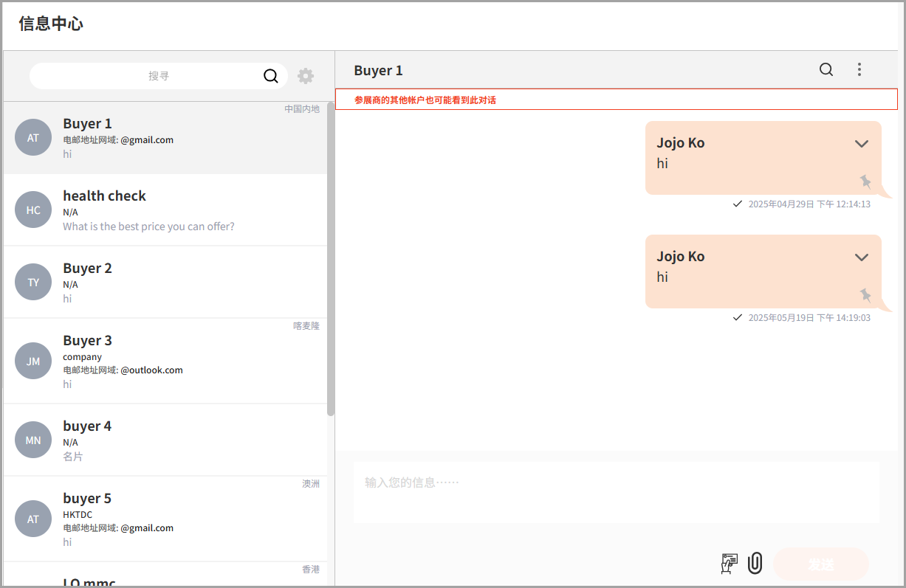The width and height of the screenshot is (906, 588).
Task: Pin the second Jojo Ko message
Action: [865, 295]
